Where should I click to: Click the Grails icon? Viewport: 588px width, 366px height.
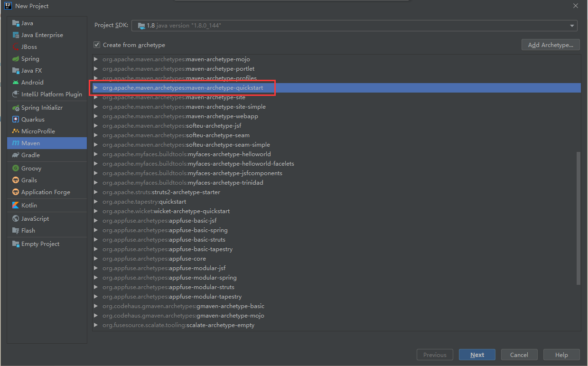click(16, 180)
